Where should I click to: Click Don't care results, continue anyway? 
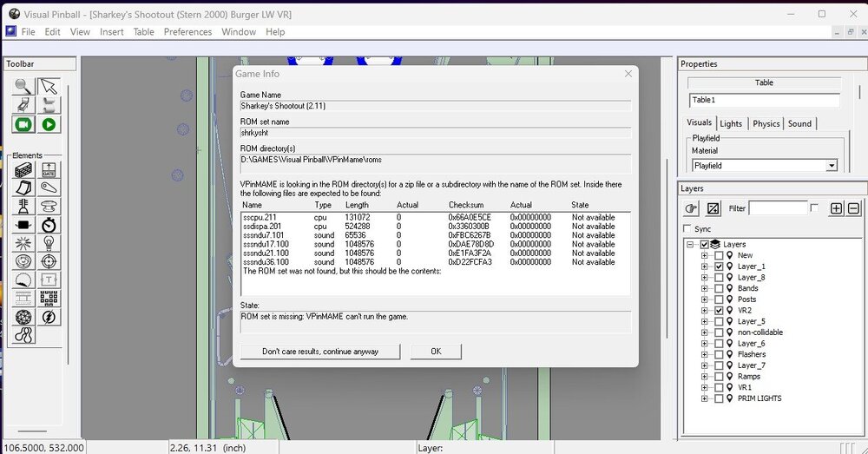tap(320, 352)
